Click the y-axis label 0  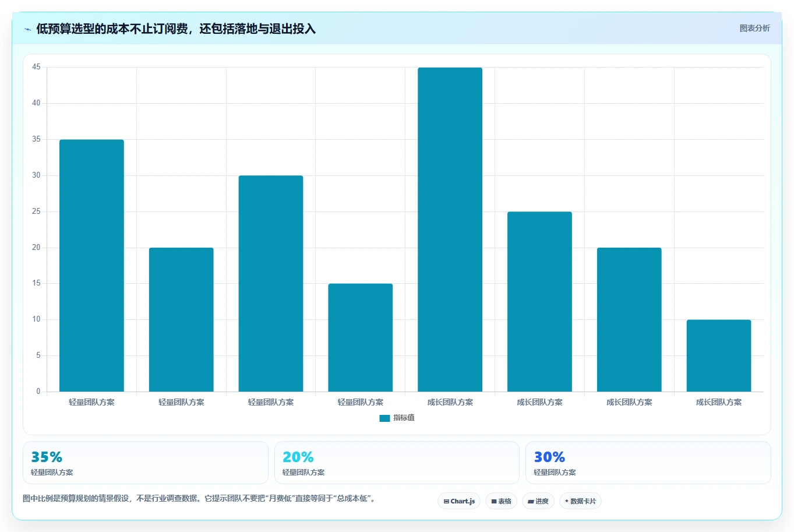coord(38,392)
